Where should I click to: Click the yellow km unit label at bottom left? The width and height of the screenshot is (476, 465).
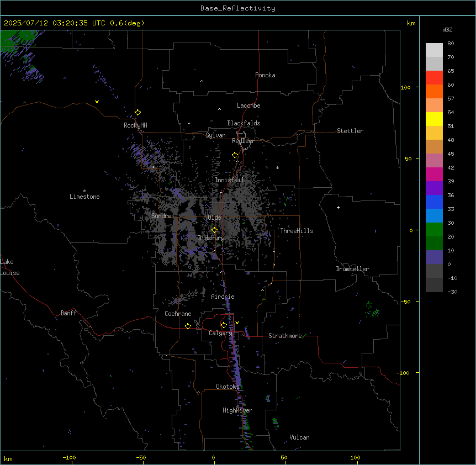8,459
